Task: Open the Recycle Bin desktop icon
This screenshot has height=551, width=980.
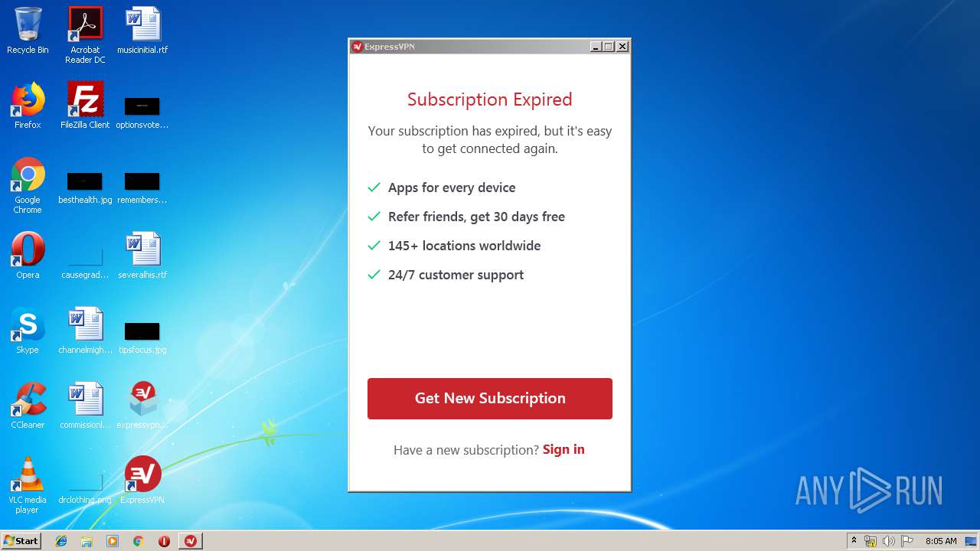Action: (x=28, y=31)
